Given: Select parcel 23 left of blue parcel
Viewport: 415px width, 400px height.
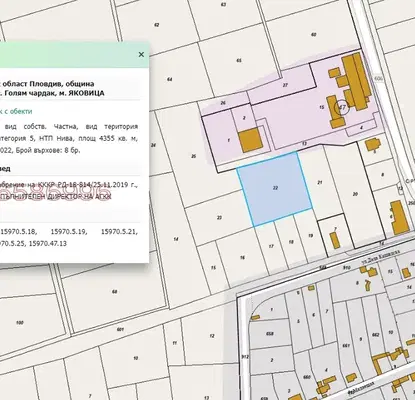Looking at the screenshot, I should click(219, 218).
